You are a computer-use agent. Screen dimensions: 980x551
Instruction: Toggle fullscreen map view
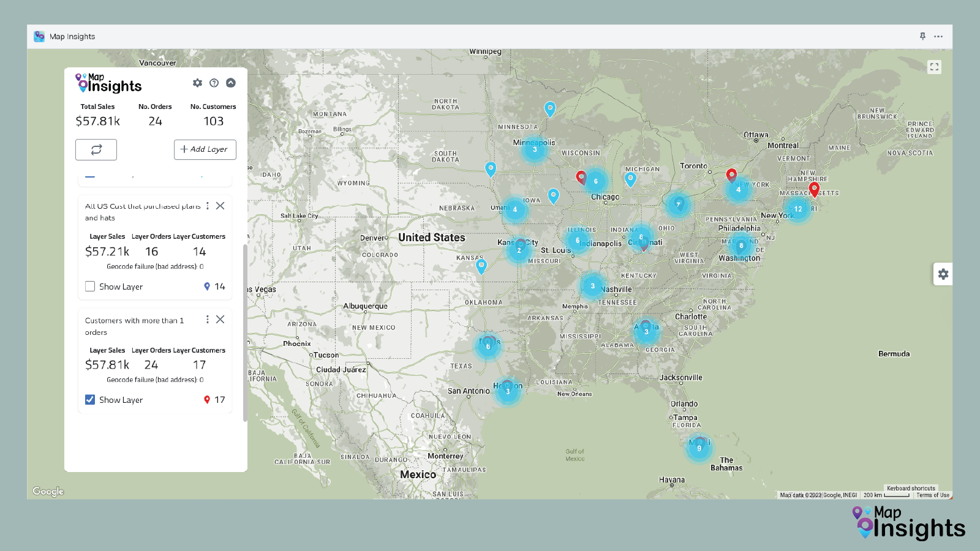tap(934, 67)
